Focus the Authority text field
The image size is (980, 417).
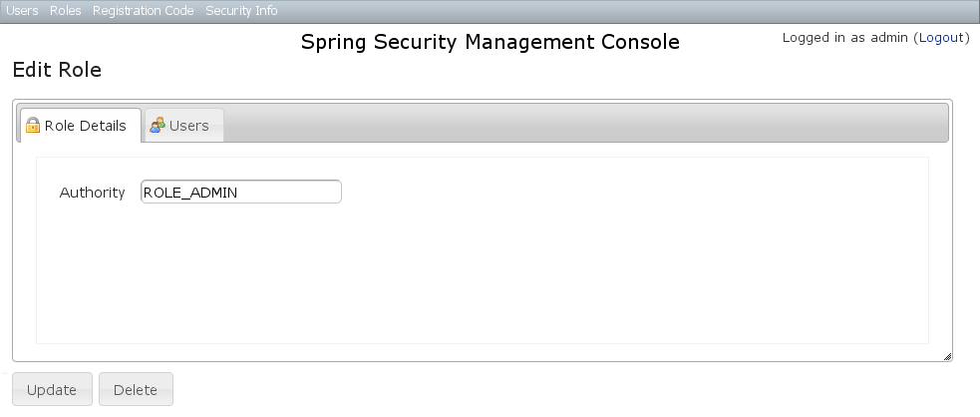coord(241,192)
